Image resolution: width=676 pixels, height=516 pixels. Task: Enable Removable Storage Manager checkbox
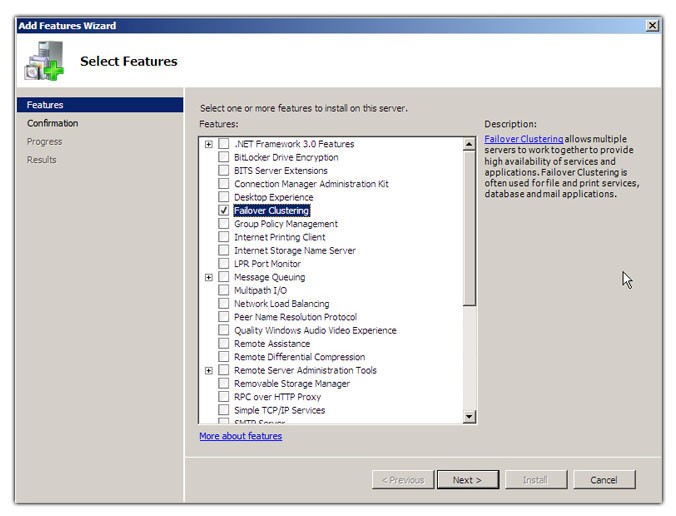(223, 383)
